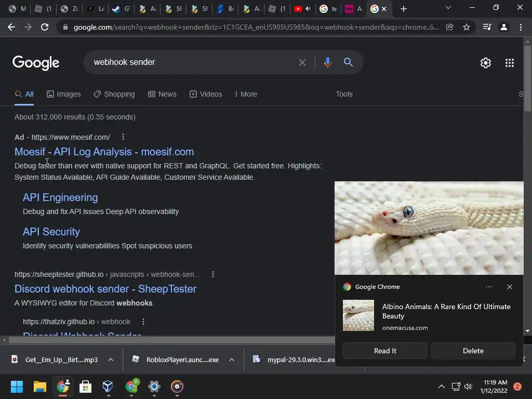This screenshot has width=532, height=399.
Task: Open Discord webhook sender SheepTester result
Action: [x=105, y=289]
